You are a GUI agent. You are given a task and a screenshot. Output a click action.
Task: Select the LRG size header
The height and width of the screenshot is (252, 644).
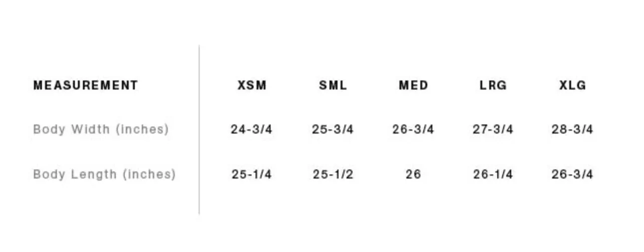(493, 85)
